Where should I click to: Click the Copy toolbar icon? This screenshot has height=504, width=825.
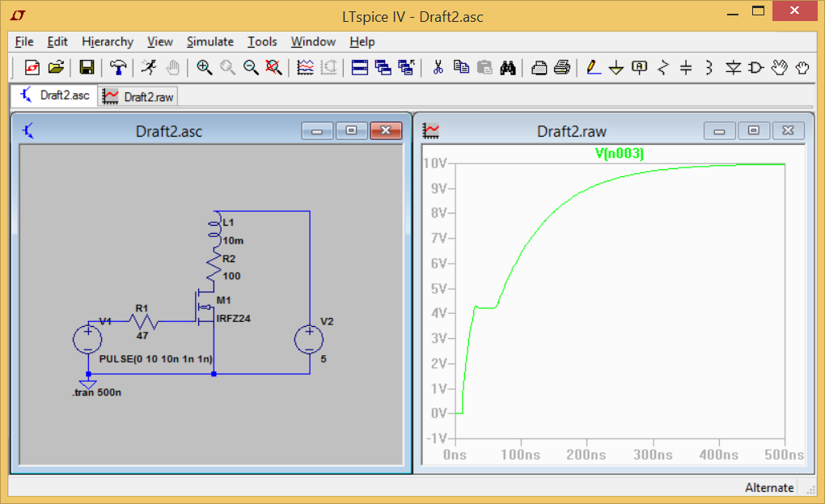coord(461,67)
